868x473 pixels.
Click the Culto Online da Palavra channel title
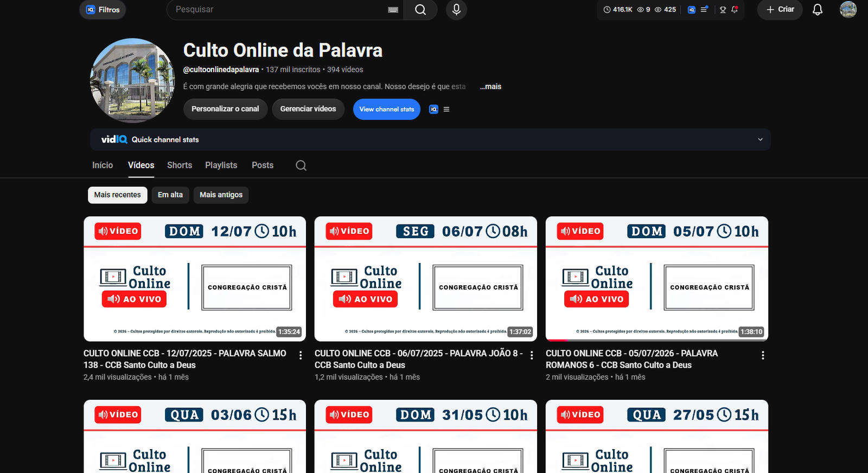(283, 50)
